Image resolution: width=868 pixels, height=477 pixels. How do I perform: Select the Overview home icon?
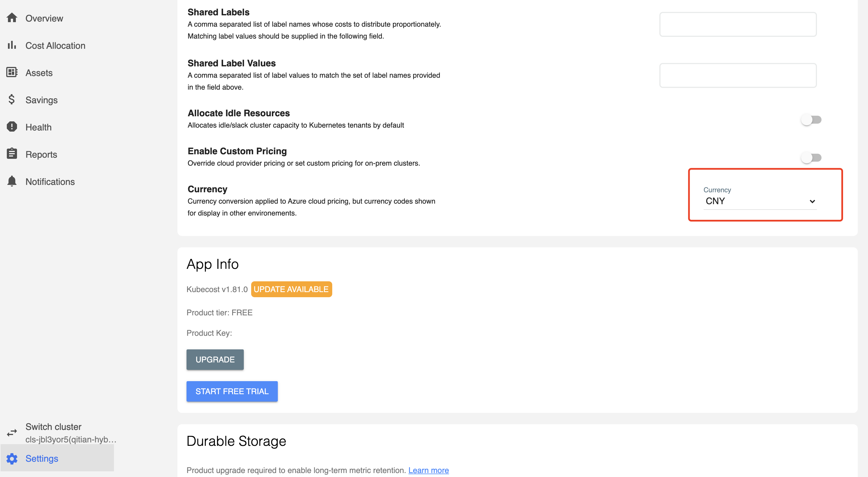pos(12,18)
